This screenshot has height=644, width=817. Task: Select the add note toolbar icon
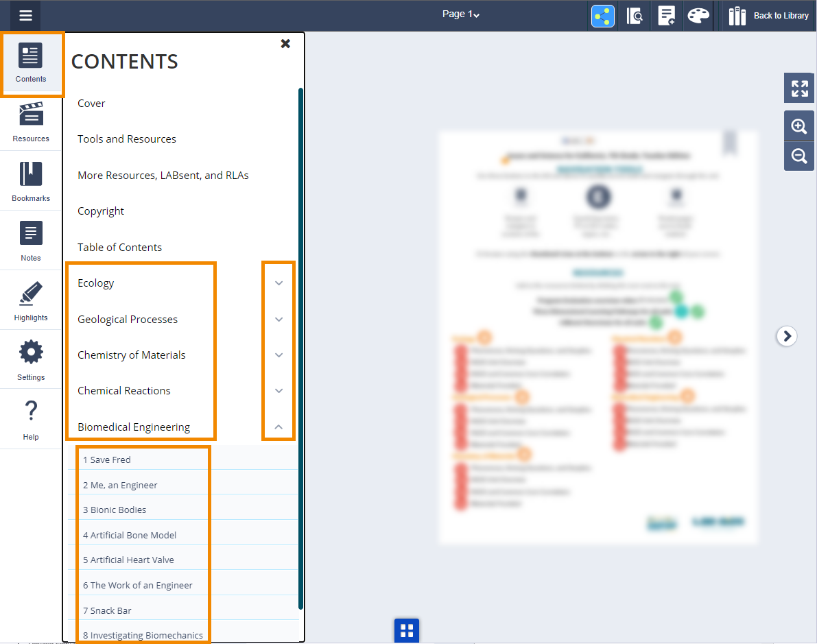pyautogui.click(x=666, y=15)
